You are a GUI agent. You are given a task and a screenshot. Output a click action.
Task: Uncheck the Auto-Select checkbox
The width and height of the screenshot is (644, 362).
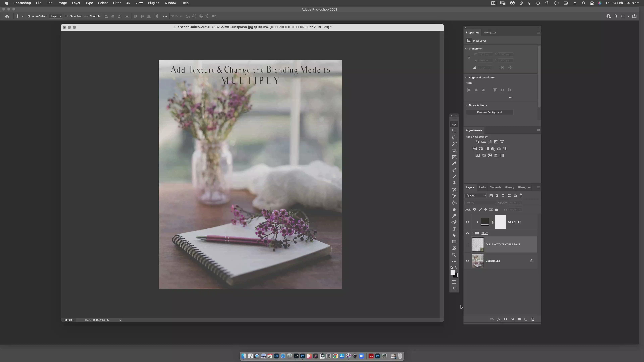[29, 16]
